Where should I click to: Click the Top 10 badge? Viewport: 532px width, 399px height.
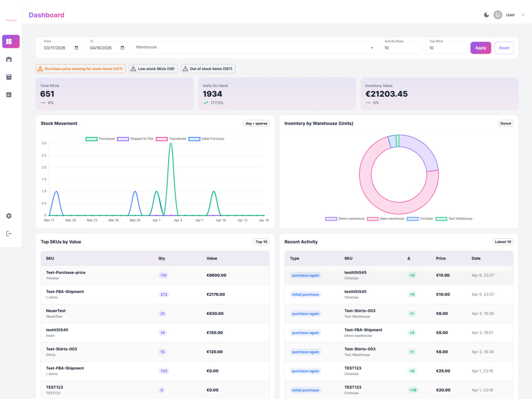[262, 242]
